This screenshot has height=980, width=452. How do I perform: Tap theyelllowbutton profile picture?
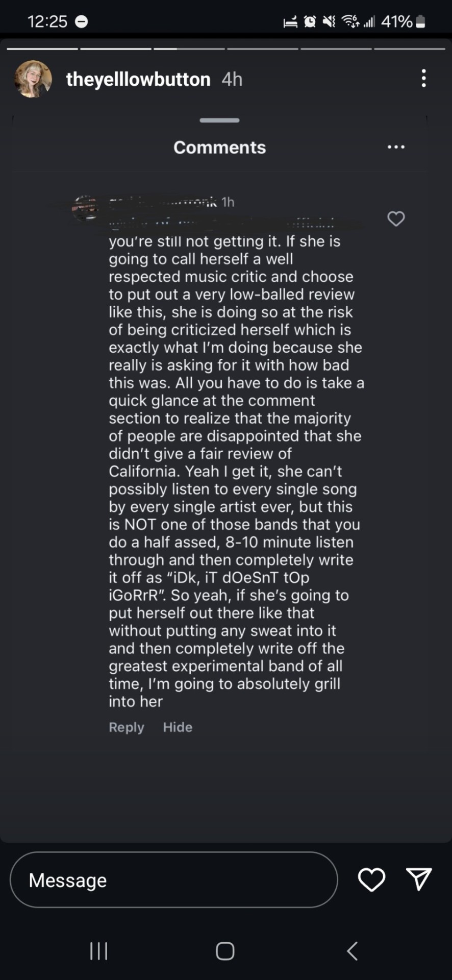pyautogui.click(x=33, y=79)
